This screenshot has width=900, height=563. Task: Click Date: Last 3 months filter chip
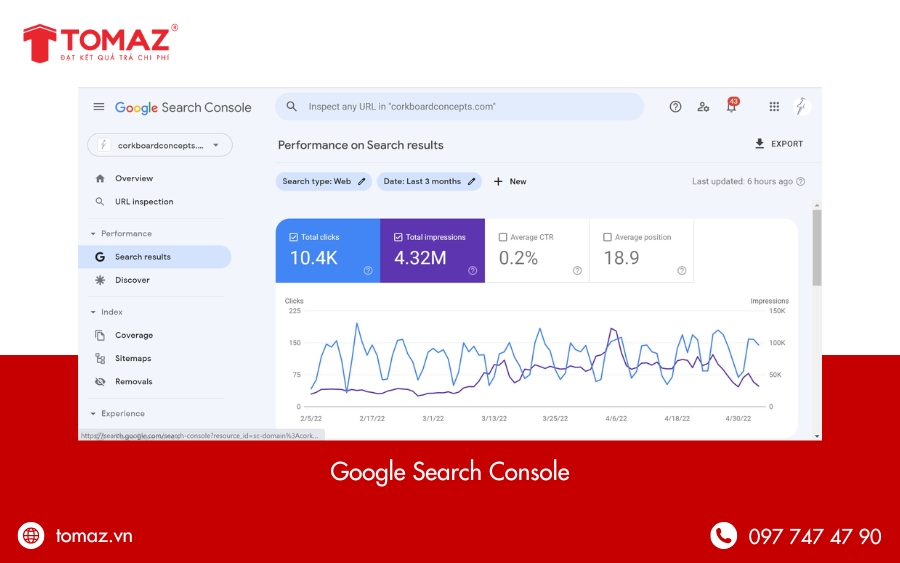[429, 181]
